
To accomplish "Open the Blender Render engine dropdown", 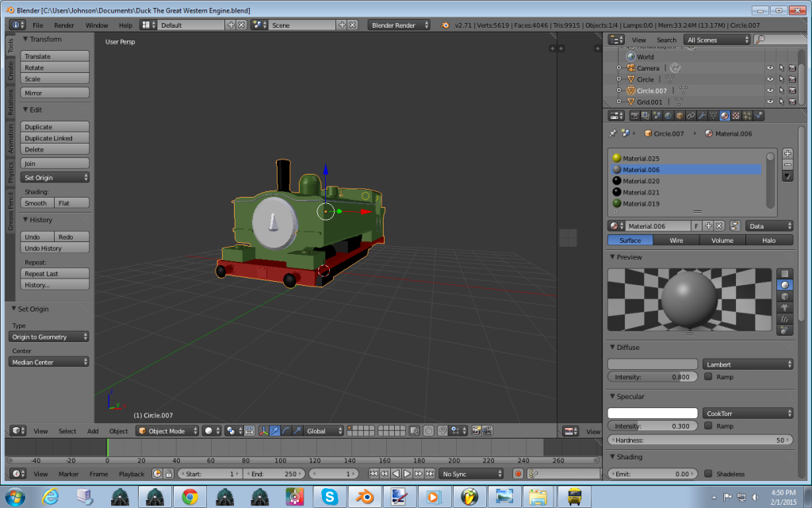I will coord(399,25).
